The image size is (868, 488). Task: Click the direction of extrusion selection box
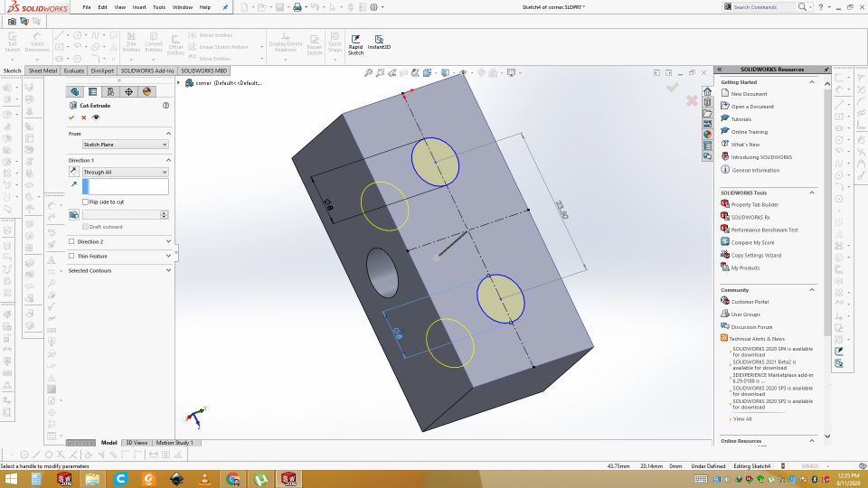(125, 186)
